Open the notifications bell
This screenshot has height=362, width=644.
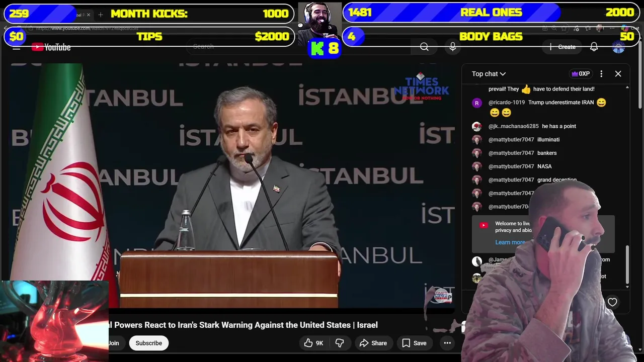point(594,47)
